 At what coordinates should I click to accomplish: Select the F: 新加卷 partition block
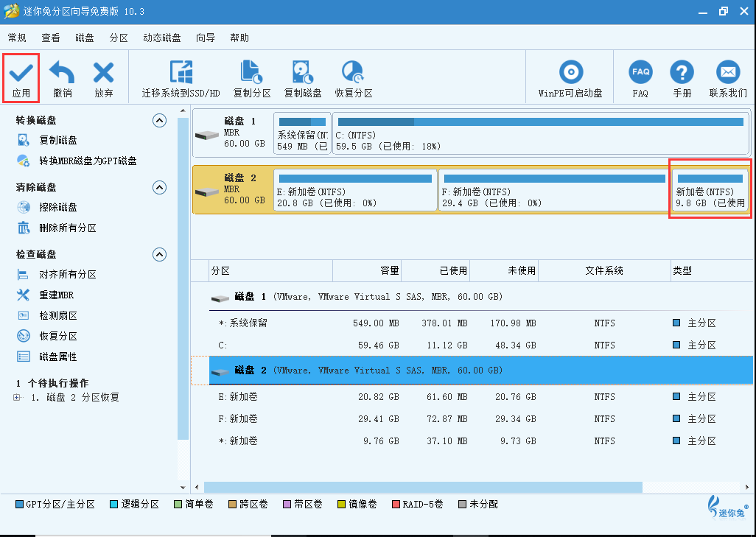point(554,190)
